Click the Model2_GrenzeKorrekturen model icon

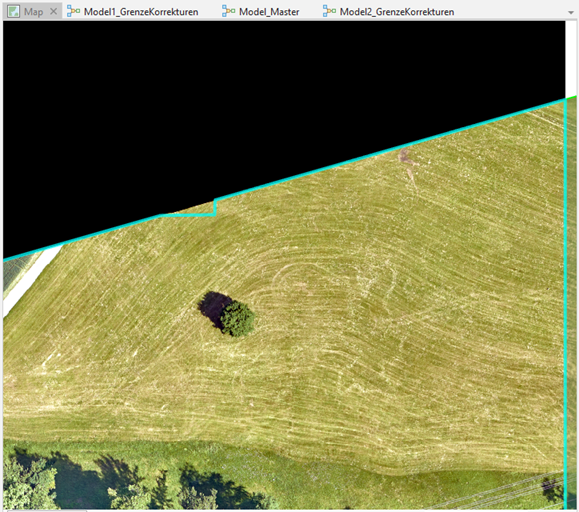click(329, 11)
